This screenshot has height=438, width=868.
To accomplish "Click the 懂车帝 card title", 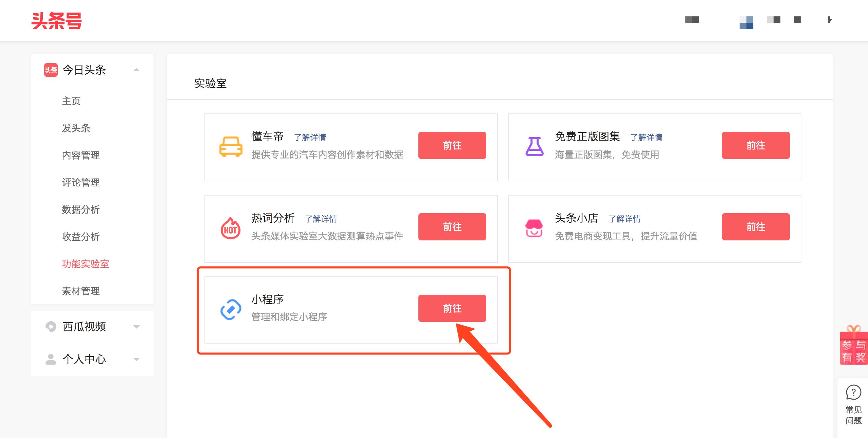I will 268,136.
